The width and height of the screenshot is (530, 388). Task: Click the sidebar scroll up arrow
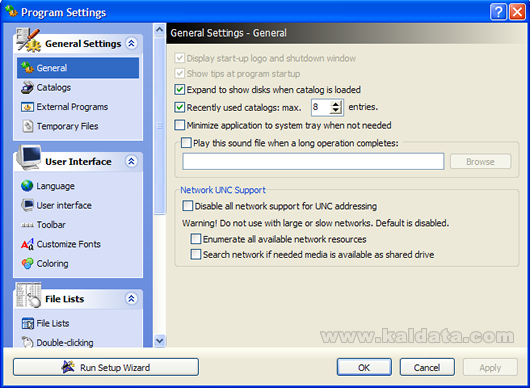tap(160, 30)
